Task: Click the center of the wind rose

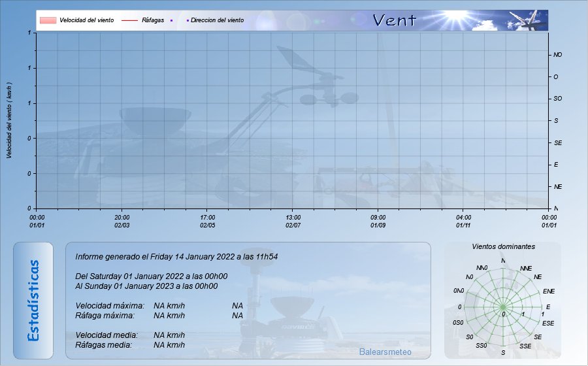Action: coord(503,307)
